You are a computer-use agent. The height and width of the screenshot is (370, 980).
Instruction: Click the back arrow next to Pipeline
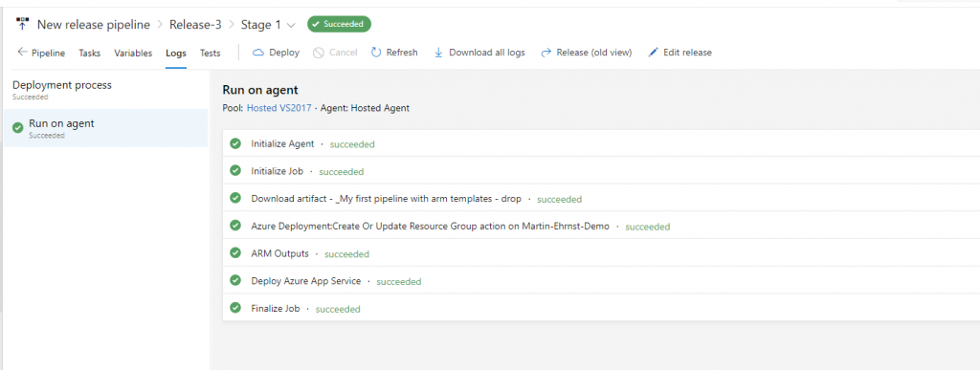(23, 53)
